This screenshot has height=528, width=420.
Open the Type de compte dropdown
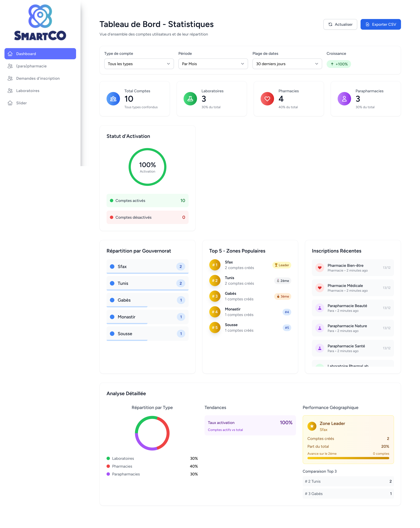pos(139,64)
